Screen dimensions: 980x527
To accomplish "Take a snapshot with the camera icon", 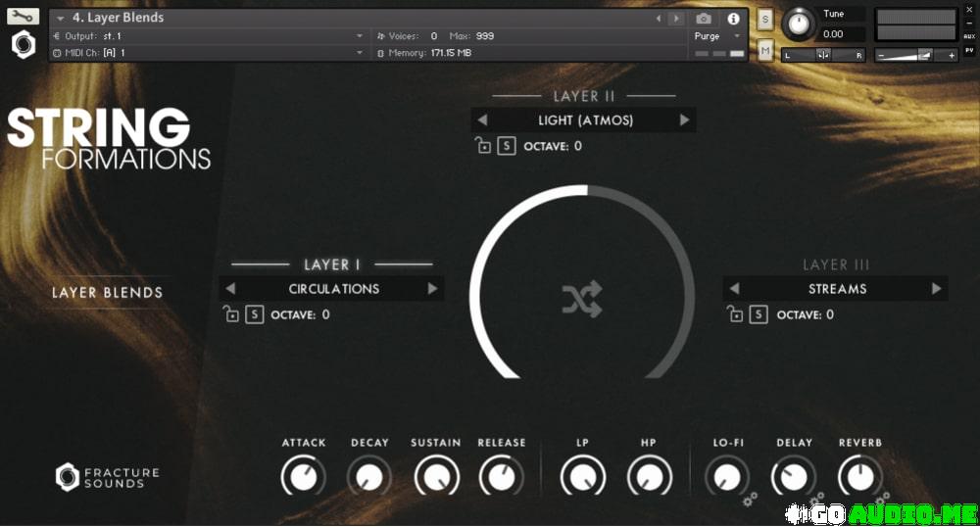I will [x=703, y=19].
